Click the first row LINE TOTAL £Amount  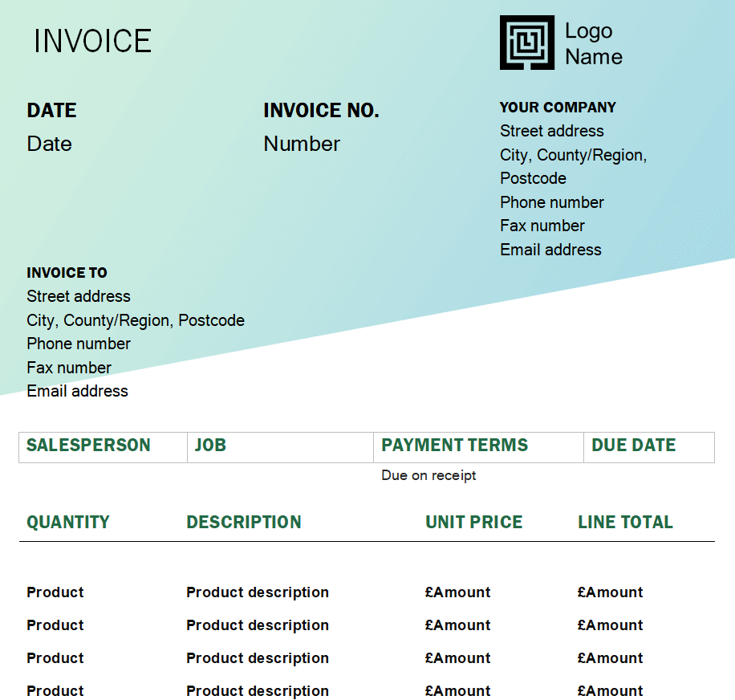610,592
